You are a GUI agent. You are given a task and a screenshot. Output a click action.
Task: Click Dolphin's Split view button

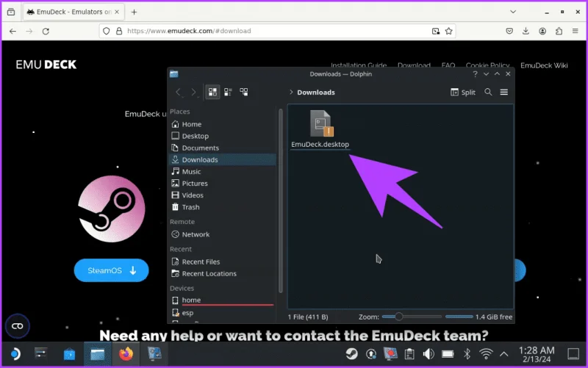click(463, 93)
